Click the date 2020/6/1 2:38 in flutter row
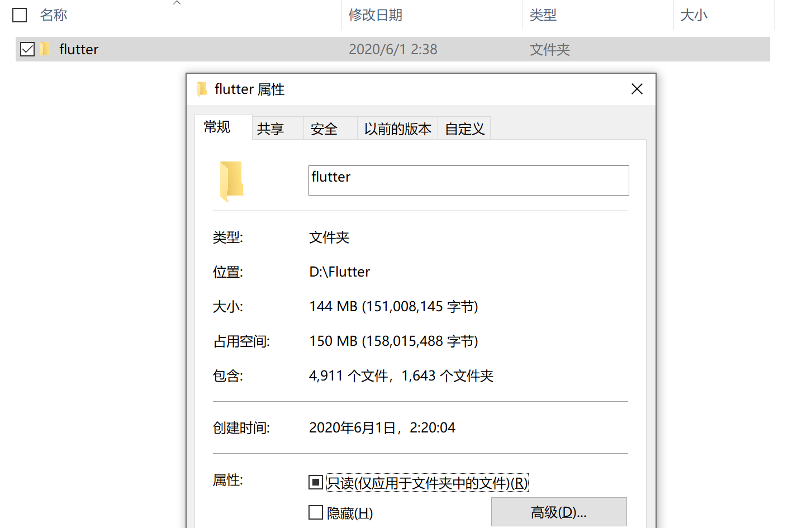The width and height of the screenshot is (812, 528). point(393,49)
